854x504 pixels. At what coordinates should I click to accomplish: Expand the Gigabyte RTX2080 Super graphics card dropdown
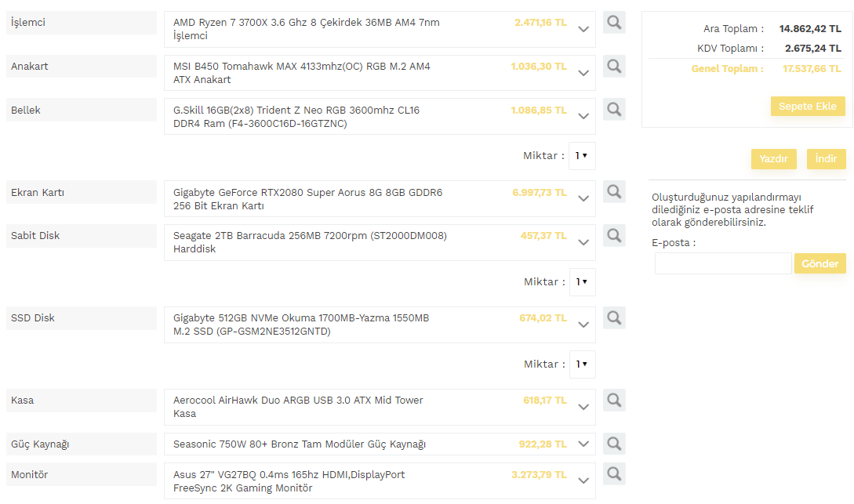[380, 198]
